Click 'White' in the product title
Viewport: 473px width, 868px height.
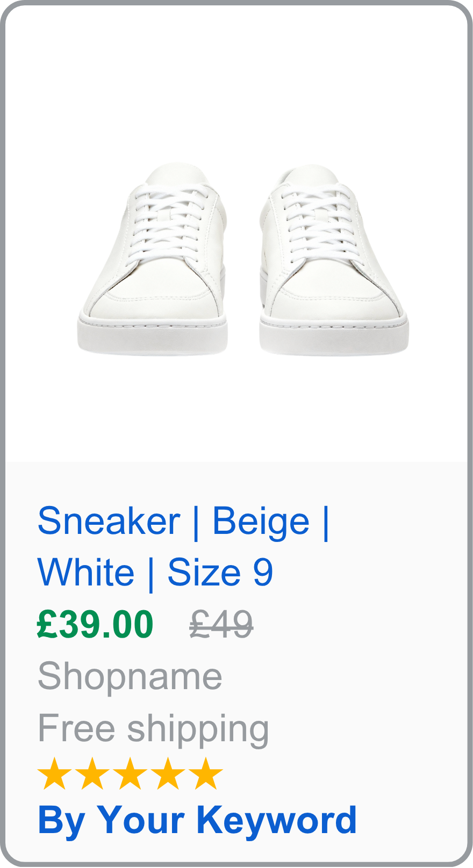86,573
